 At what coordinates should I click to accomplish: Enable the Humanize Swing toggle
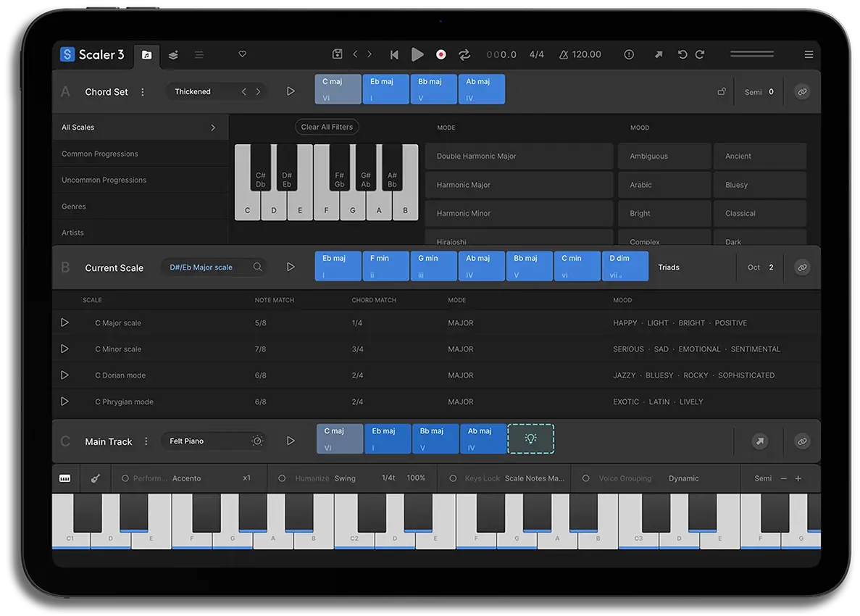click(282, 478)
